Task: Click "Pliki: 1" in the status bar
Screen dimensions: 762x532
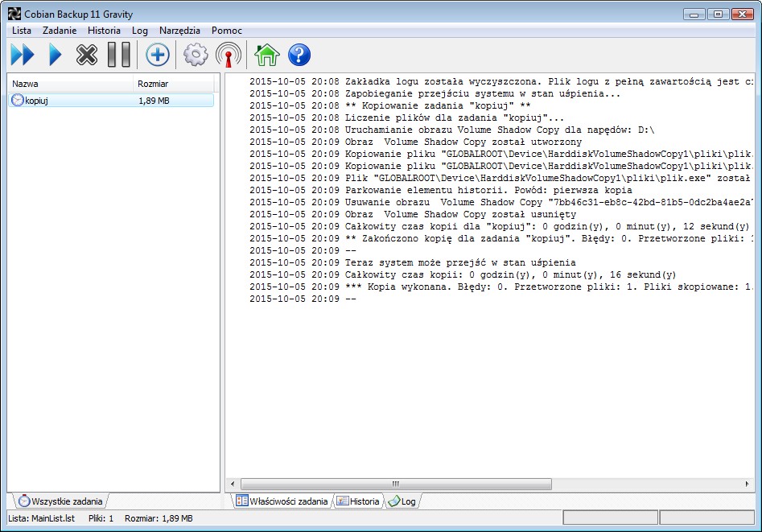Action: click(x=101, y=518)
